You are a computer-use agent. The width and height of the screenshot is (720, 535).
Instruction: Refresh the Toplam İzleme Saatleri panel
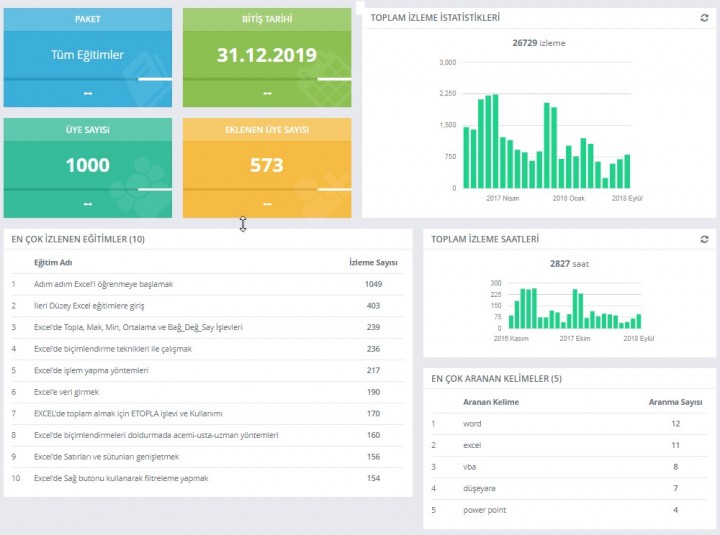coord(705,240)
